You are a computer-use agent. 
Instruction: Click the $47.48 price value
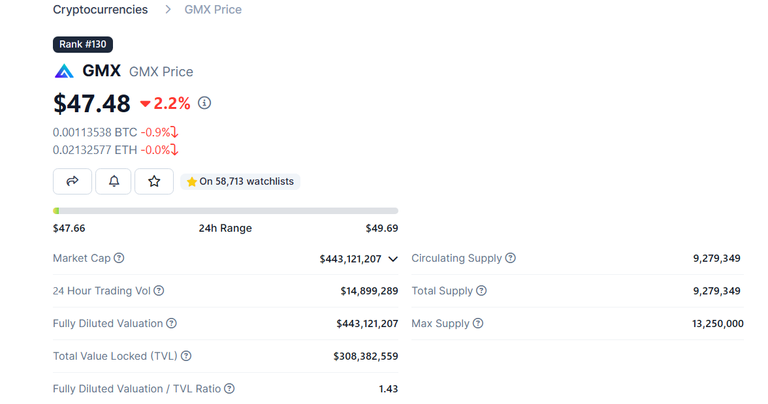(92, 104)
